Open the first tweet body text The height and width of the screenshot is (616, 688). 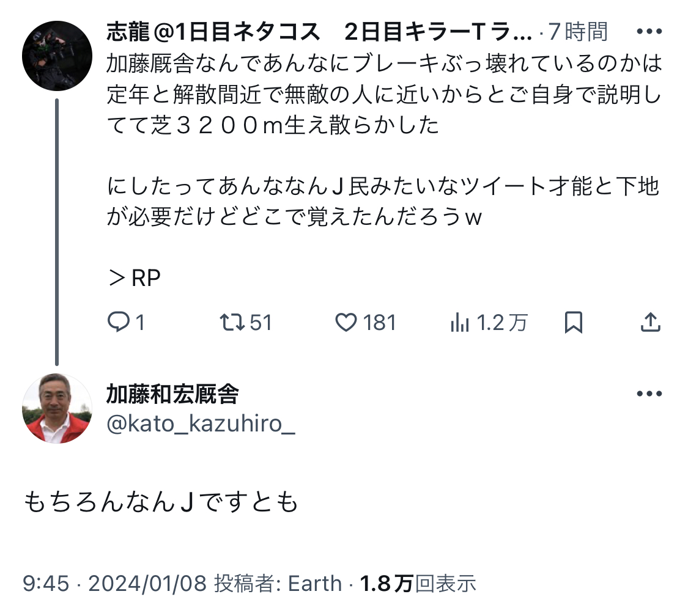383,95
